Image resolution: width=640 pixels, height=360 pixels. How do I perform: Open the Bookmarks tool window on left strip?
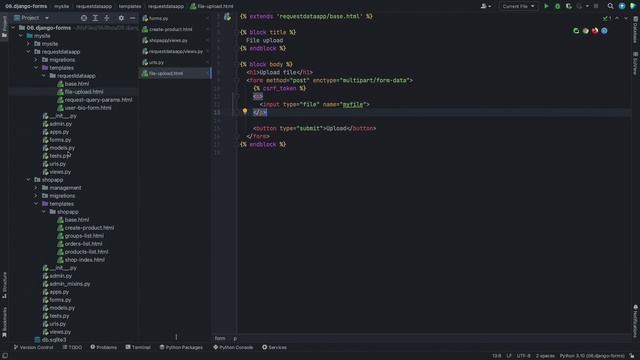[x=4, y=322]
